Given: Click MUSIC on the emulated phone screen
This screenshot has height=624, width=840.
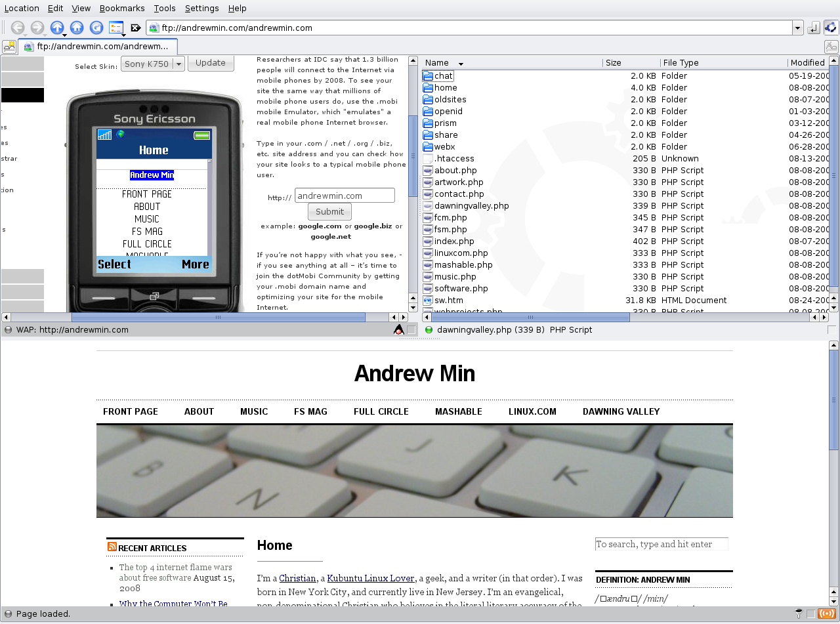Looking at the screenshot, I should point(147,219).
